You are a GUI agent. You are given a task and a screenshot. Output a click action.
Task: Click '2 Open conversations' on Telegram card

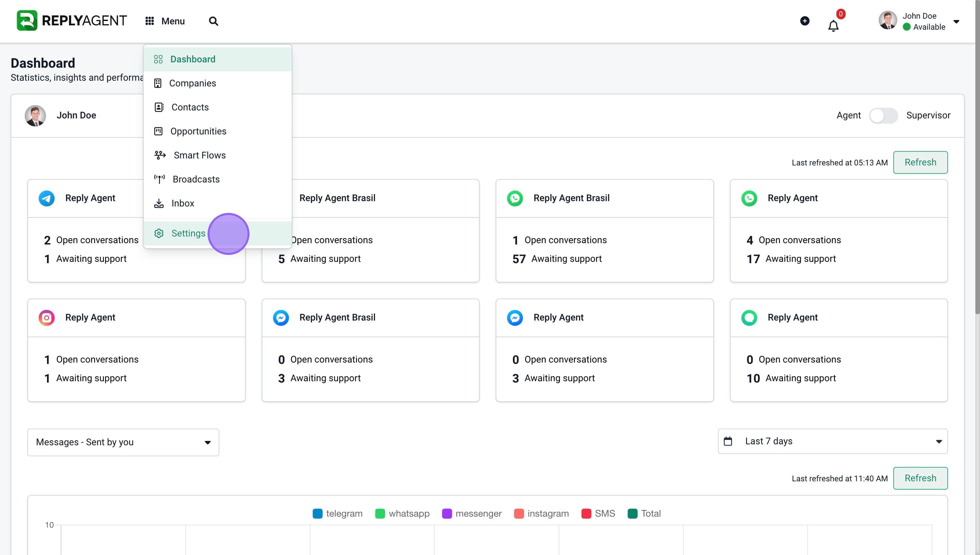pos(91,240)
